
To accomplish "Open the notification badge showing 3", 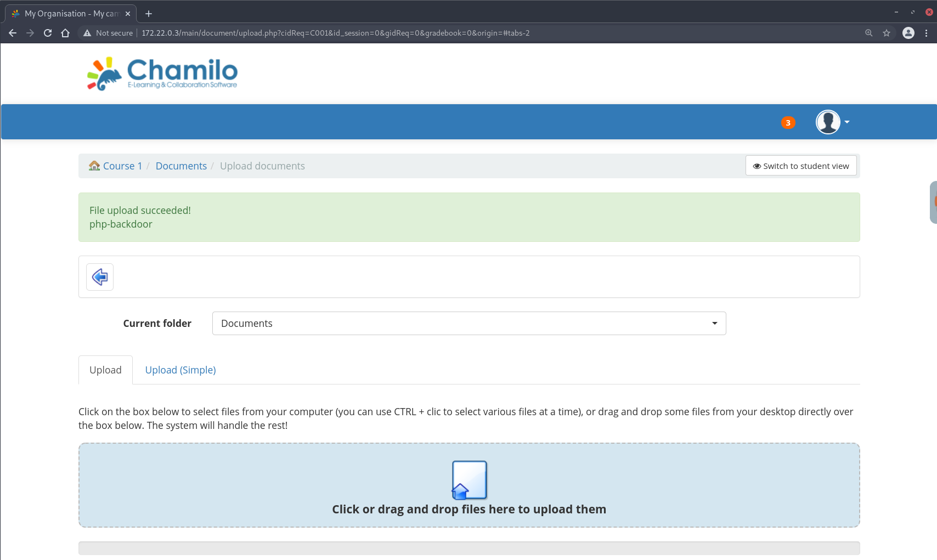I will point(788,122).
